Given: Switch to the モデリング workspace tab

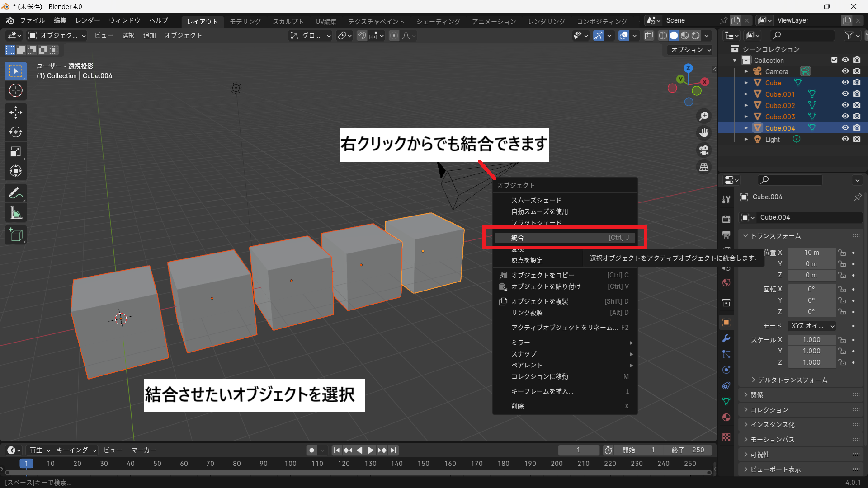Looking at the screenshot, I should pyautogui.click(x=245, y=21).
